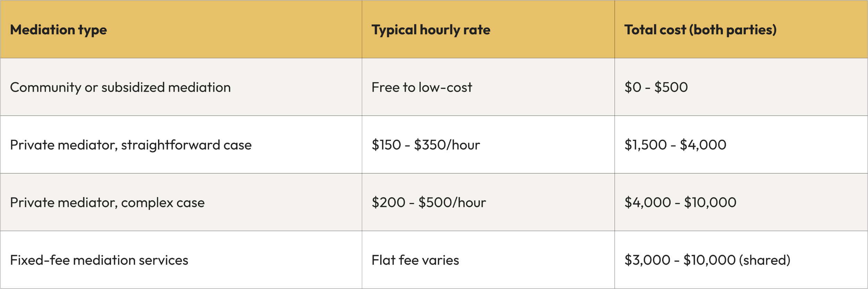Click the 'Flat fee varies' cell
This screenshot has height=289, width=868.
click(415, 260)
